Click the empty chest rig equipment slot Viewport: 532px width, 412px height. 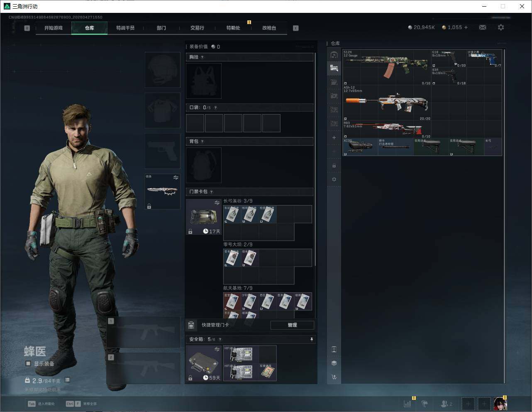point(204,81)
